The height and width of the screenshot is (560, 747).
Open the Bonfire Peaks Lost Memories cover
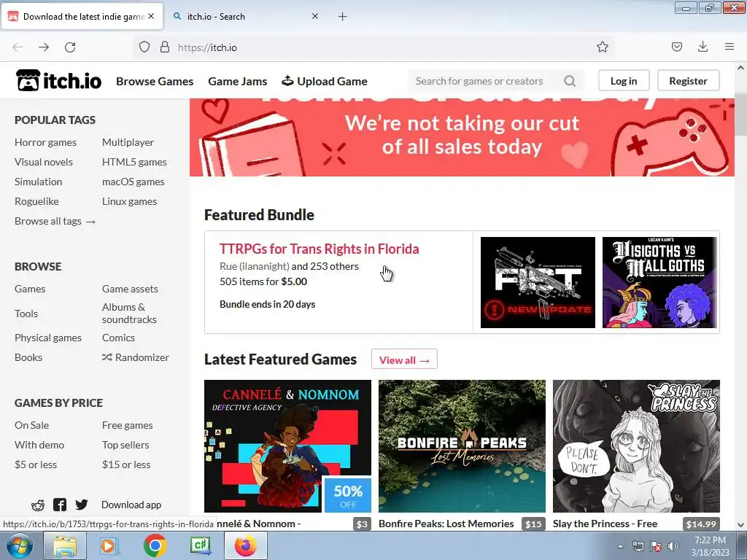pos(462,446)
